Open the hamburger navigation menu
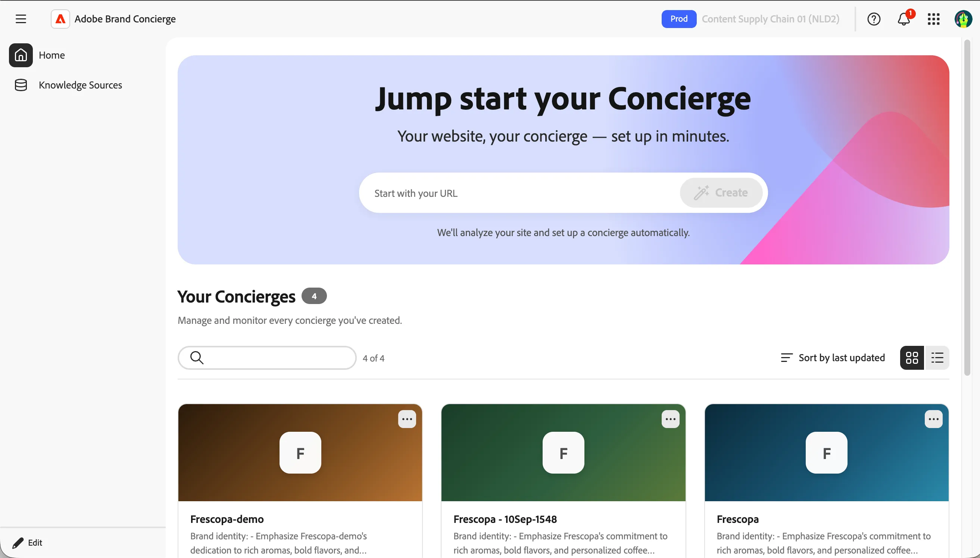 pyautogui.click(x=21, y=19)
